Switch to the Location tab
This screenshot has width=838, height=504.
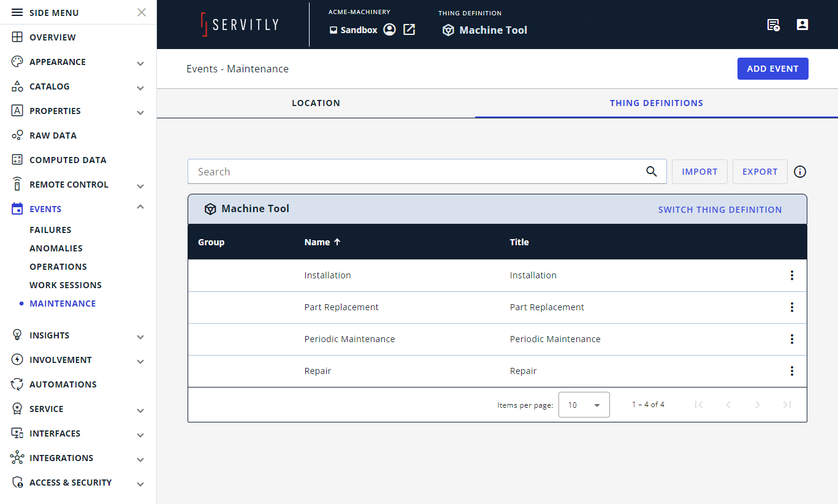(316, 103)
